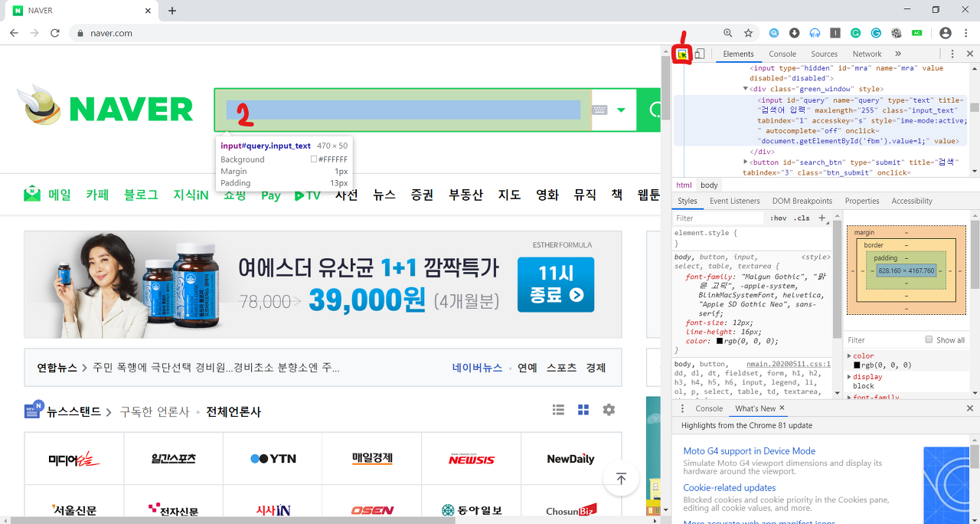
Task: Click the scroll-to-top arrow button
Action: pos(622,479)
